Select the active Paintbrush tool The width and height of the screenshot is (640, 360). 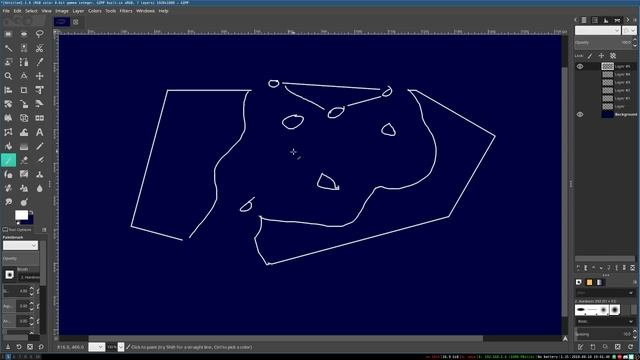click(x=8, y=160)
